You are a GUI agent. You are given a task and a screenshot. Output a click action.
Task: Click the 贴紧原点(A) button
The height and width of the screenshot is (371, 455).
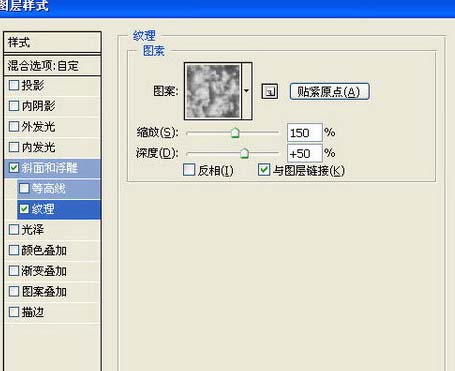[x=329, y=92]
